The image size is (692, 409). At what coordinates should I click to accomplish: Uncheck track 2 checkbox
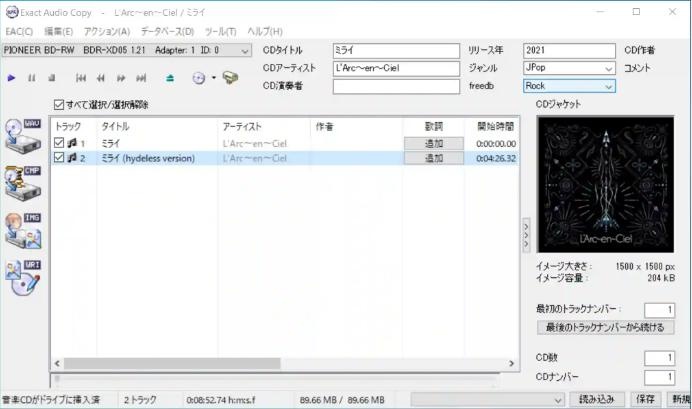coord(59,158)
